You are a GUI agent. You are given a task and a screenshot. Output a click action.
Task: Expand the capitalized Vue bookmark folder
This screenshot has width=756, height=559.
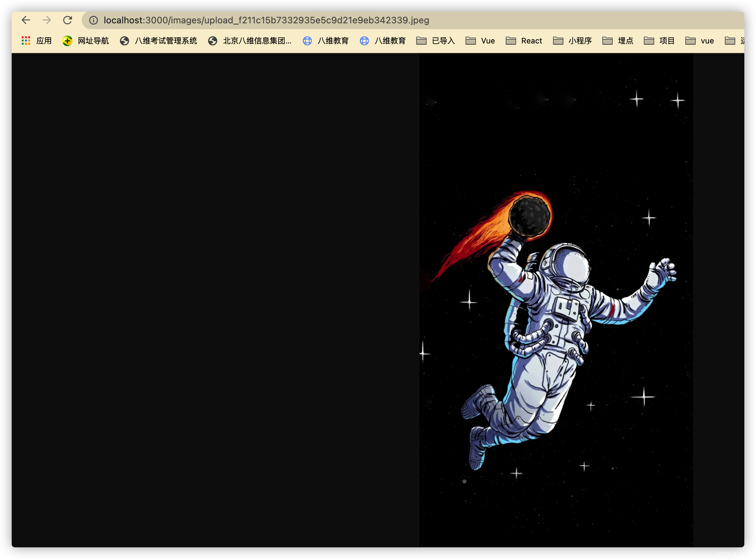(480, 41)
